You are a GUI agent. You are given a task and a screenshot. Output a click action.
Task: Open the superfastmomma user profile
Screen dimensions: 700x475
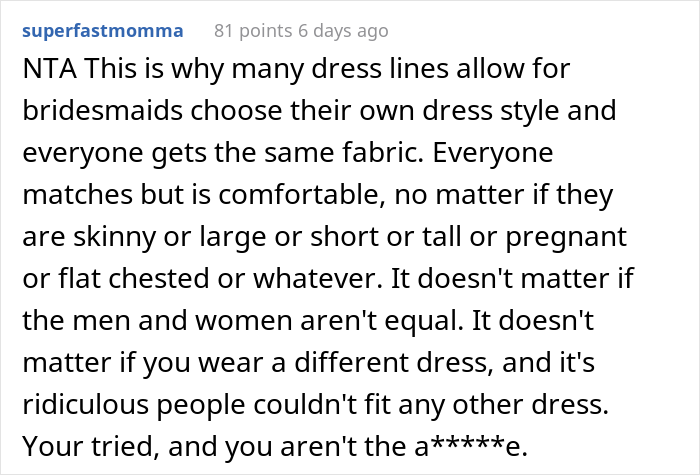point(103,31)
